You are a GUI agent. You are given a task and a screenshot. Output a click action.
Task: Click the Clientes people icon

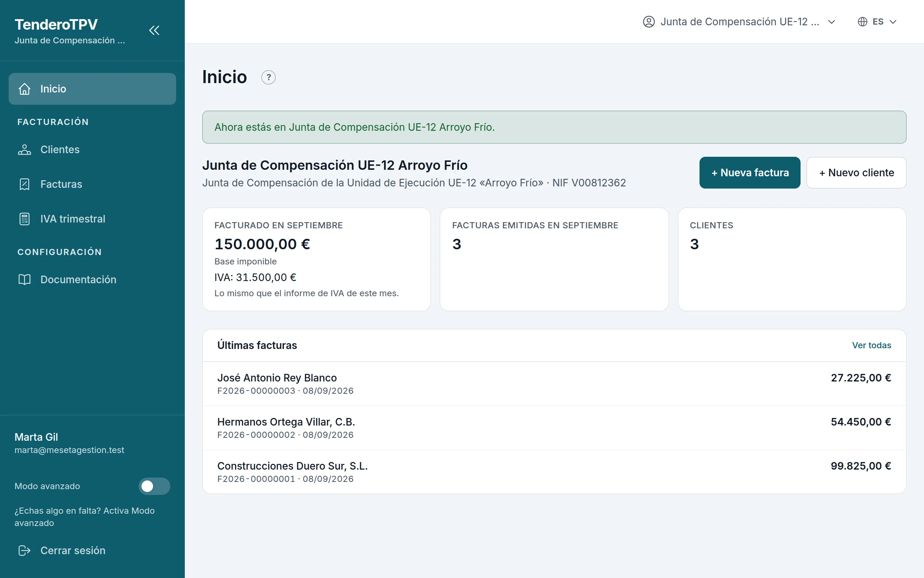click(x=25, y=150)
